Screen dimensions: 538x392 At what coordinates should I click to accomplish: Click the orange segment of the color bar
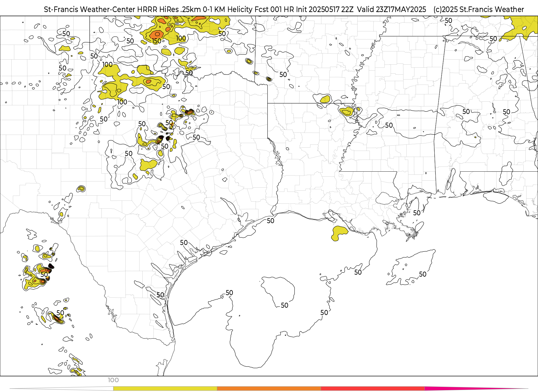(x=269, y=389)
